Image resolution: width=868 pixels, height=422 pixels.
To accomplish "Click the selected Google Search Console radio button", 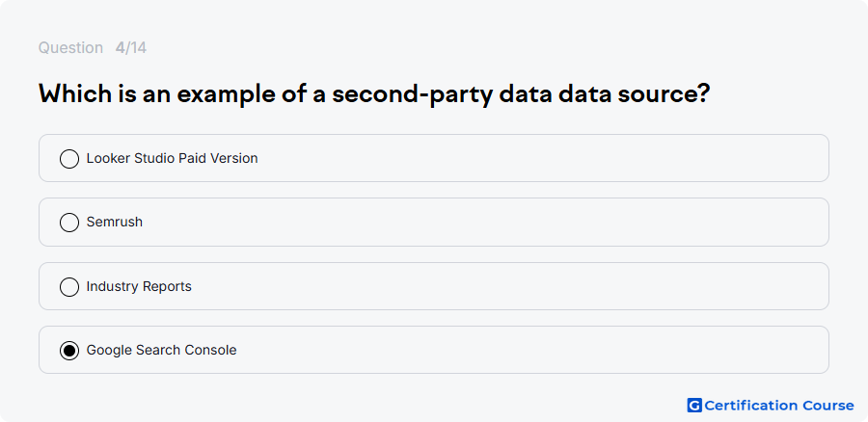I will pyautogui.click(x=69, y=351).
